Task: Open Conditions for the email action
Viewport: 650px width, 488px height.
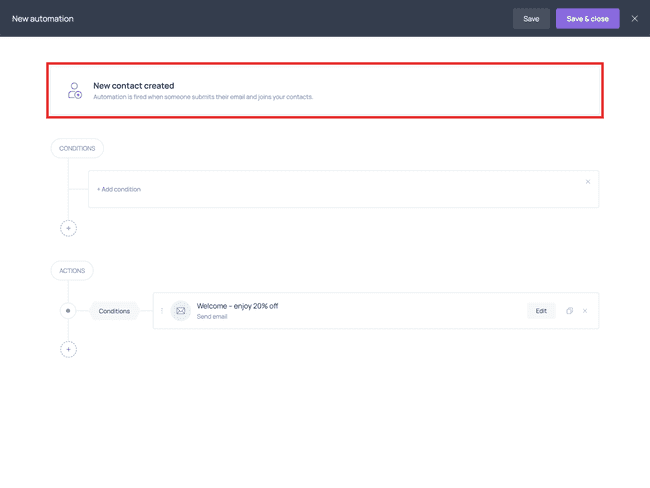Action: point(114,311)
